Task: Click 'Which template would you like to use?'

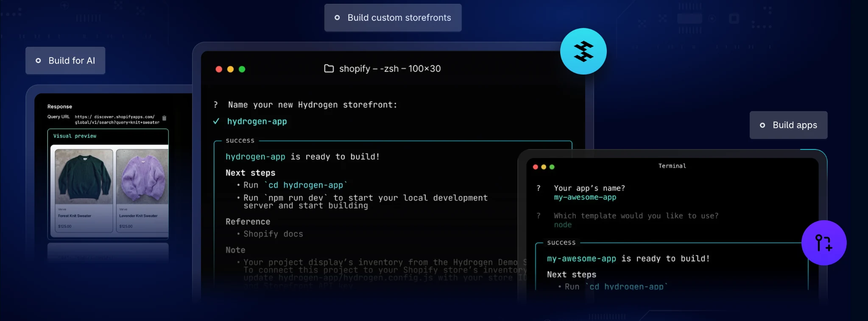Action: pos(636,216)
